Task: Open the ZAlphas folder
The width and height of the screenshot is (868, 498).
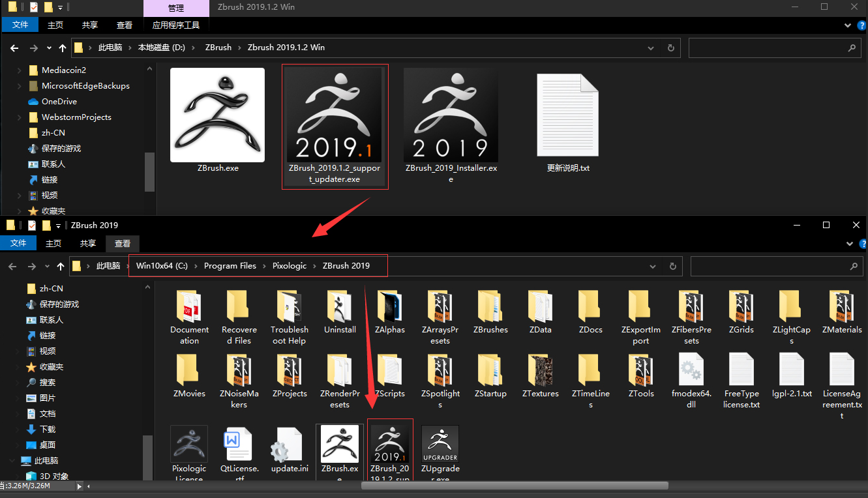Action: [x=389, y=308]
